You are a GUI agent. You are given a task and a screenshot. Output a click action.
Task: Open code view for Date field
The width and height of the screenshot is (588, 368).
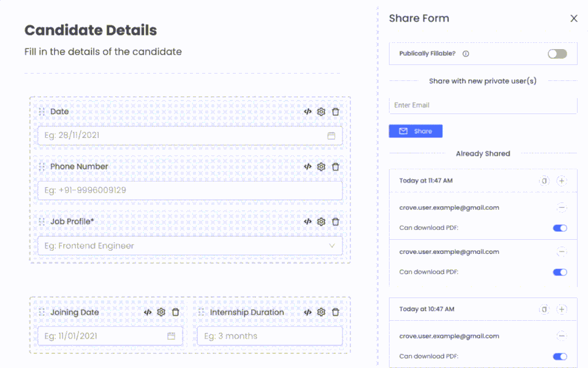pyautogui.click(x=307, y=112)
